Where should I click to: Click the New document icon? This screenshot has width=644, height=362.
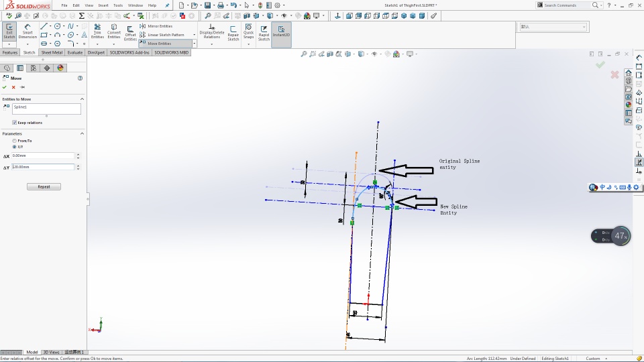[x=181, y=5]
